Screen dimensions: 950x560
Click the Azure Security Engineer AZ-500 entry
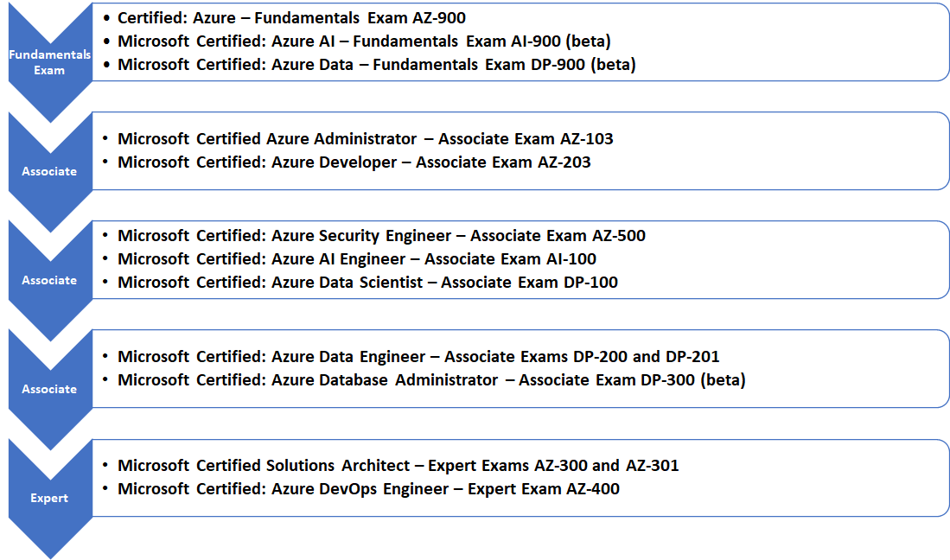pos(367,235)
